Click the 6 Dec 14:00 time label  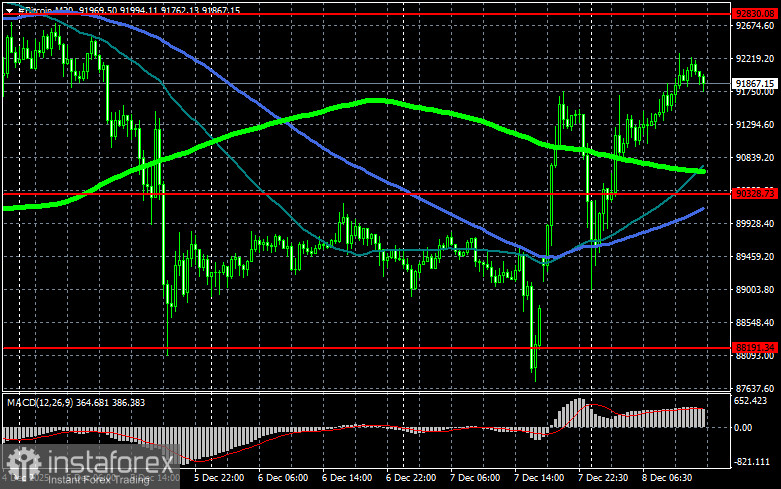point(347,478)
